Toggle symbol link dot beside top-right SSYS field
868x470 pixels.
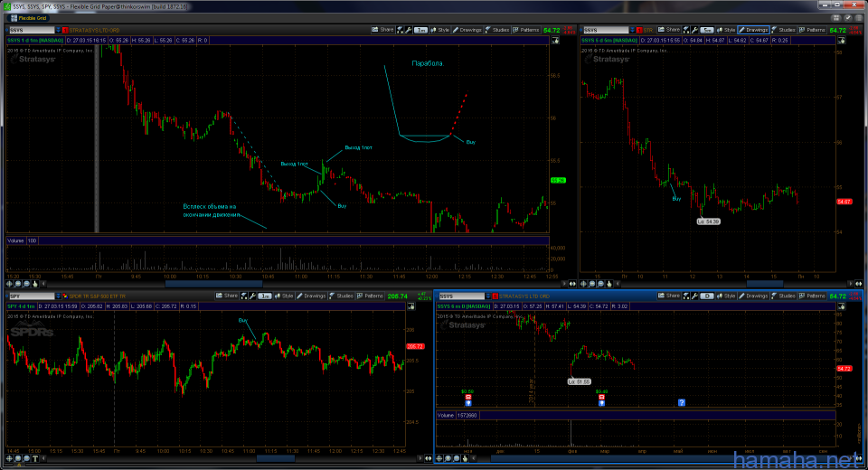[x=580, y=30]
